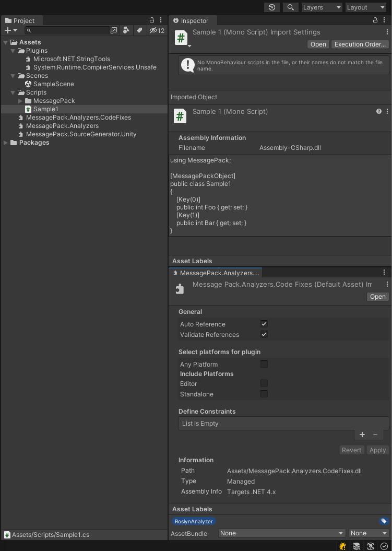
Task: Click the yellow debug bug icon in status bar
Action: [x=342, y=546]
